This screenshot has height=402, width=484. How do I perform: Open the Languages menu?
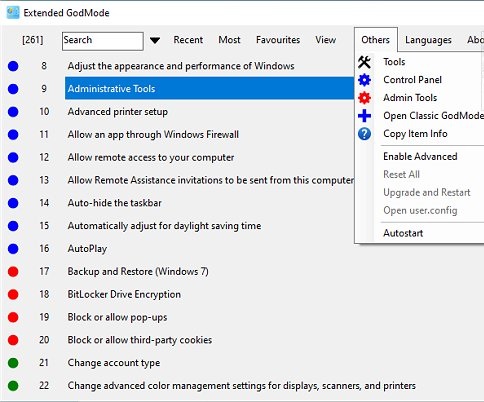(428, 40)
